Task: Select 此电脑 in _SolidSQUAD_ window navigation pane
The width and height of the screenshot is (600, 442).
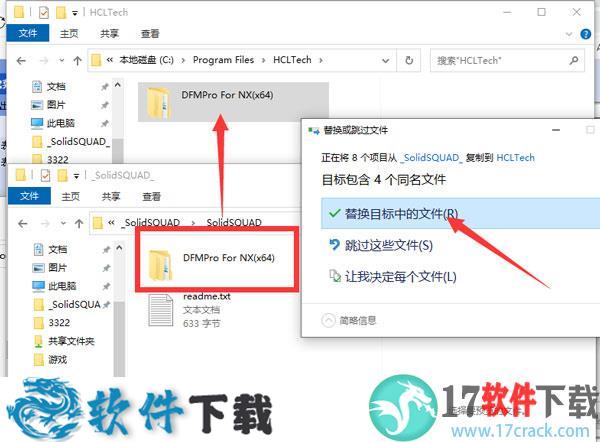Action: click(x=62, y=286)
